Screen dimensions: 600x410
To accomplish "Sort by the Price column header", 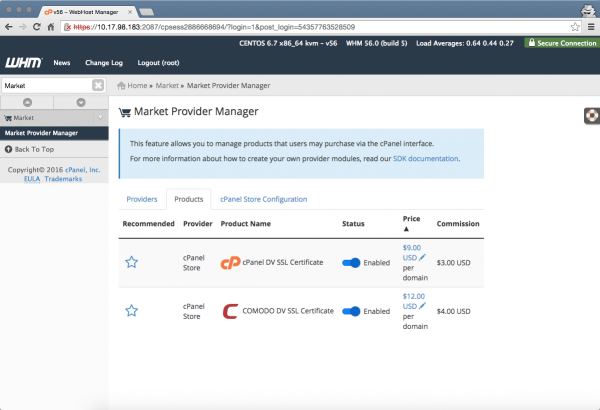I will pos(411,219).
